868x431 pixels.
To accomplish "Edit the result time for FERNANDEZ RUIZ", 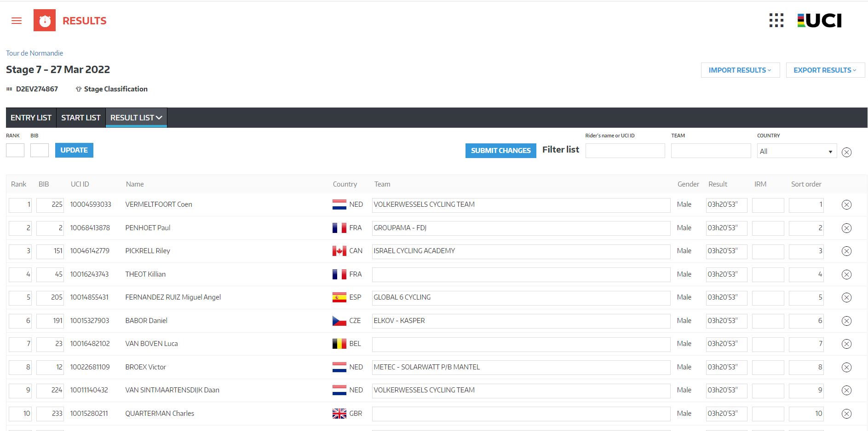I will point(727,298).
